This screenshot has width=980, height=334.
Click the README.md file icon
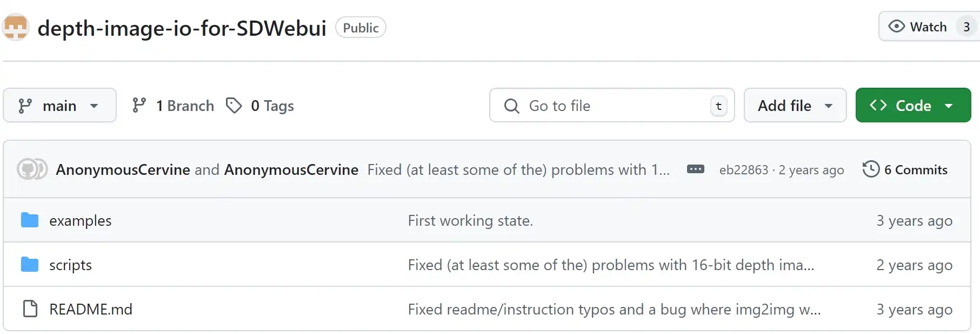click(x=30, y=309)
